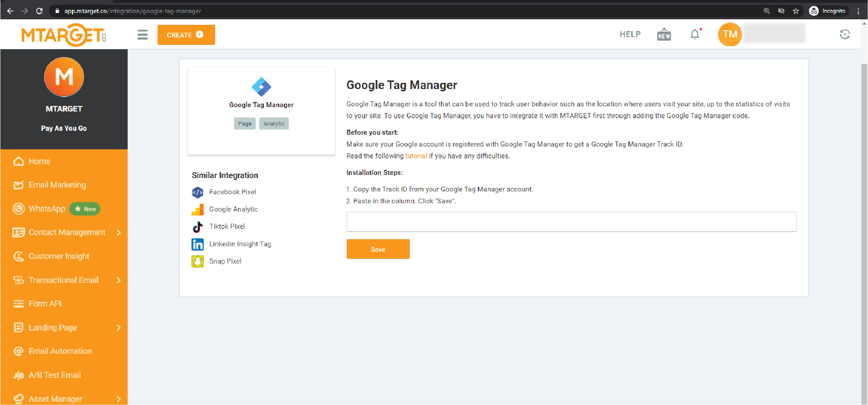The width and height of the screenshot is (868, 405).
Task: Open the Google Analytic integration link
Action: click(234, 209)
